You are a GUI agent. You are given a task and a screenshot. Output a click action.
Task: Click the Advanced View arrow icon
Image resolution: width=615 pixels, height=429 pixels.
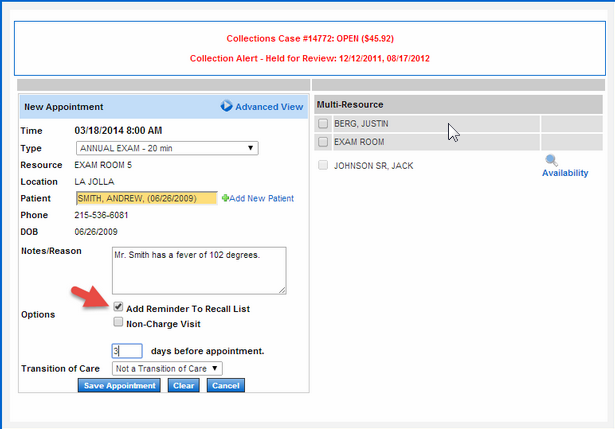(226, 106)
